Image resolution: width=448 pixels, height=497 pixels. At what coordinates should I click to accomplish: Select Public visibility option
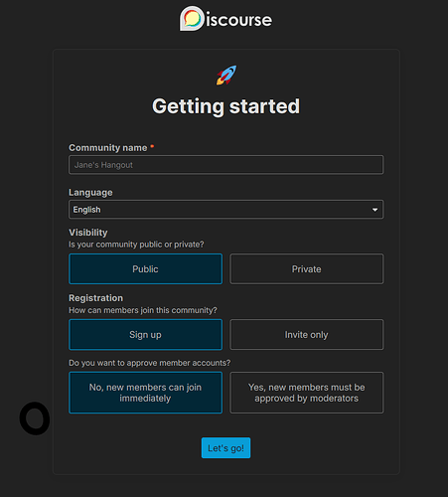pos(145,268)
